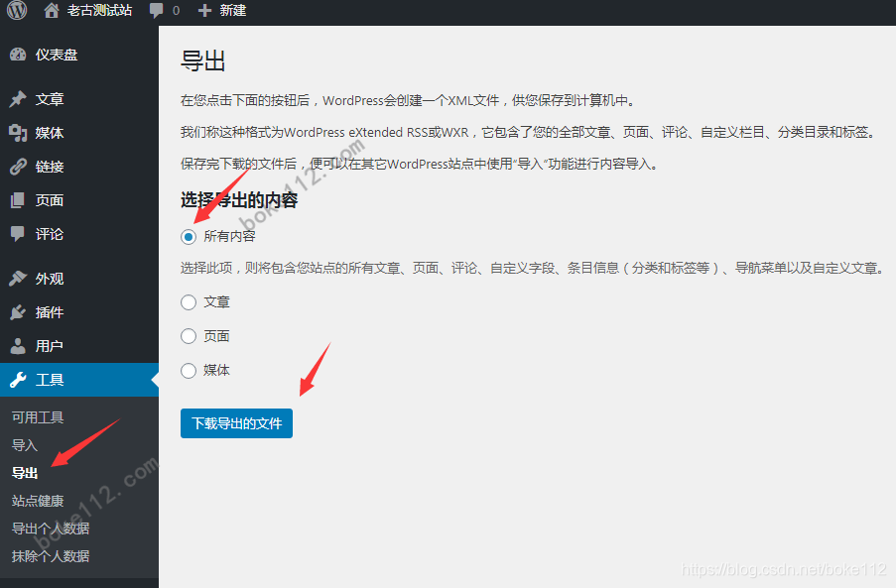Click the 导出 page heading

coord(202,60)
